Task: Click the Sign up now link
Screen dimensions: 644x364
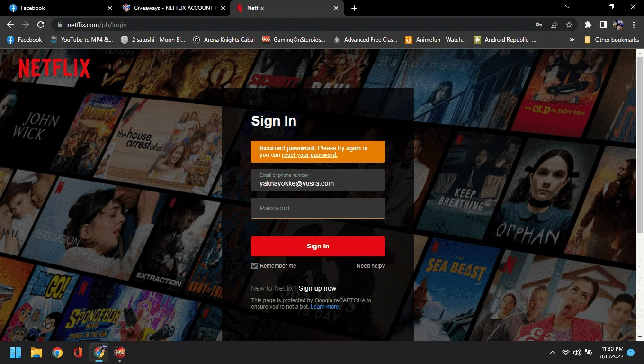Action: pos(318,288)
